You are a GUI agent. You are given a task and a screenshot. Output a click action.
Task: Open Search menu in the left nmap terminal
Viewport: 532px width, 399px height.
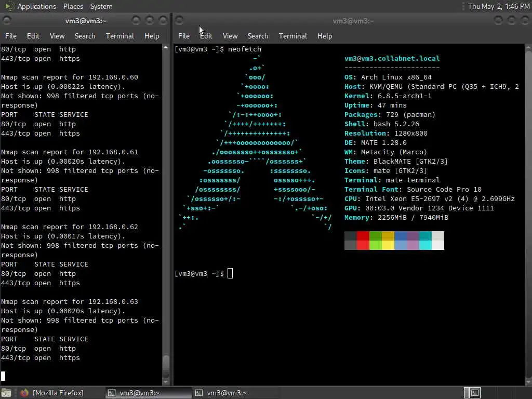[85, 36]
